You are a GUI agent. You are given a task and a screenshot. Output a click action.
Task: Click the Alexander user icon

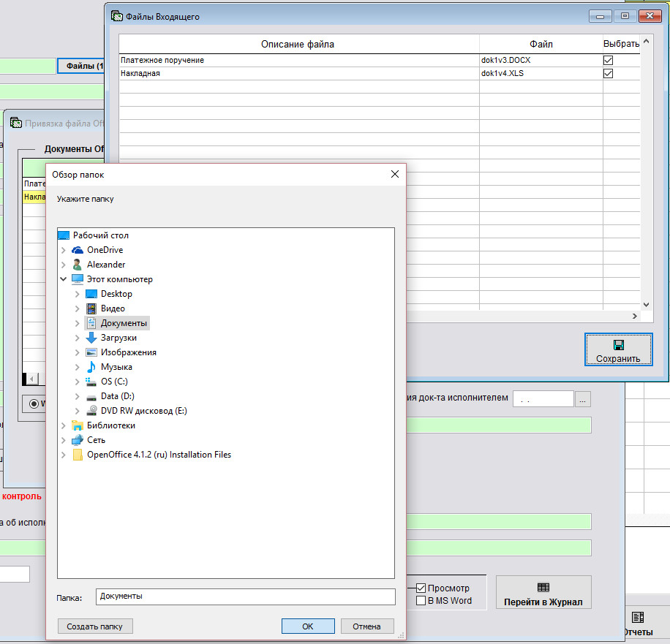[x=78, y=265]
